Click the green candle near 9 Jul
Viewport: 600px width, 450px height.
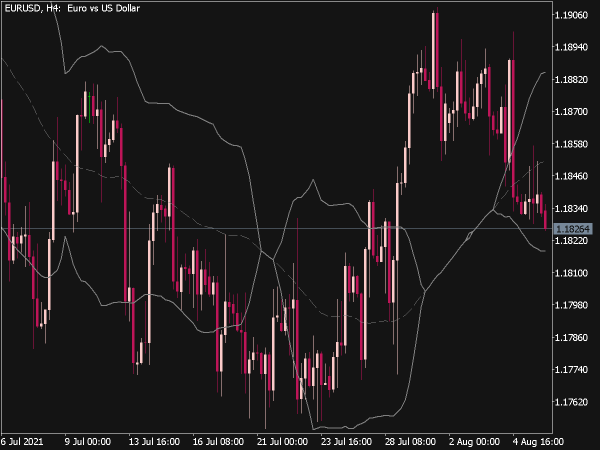[90, 107]
